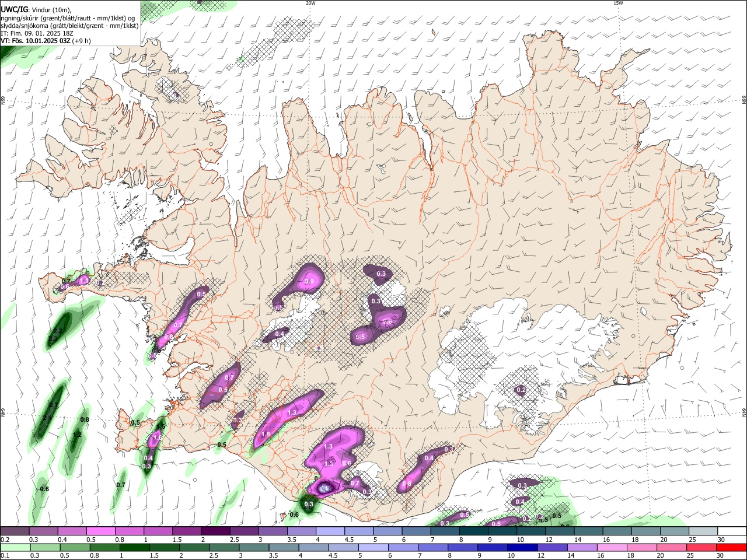Select the light pink 16 rain legend swatch

[x=612, y=547]
